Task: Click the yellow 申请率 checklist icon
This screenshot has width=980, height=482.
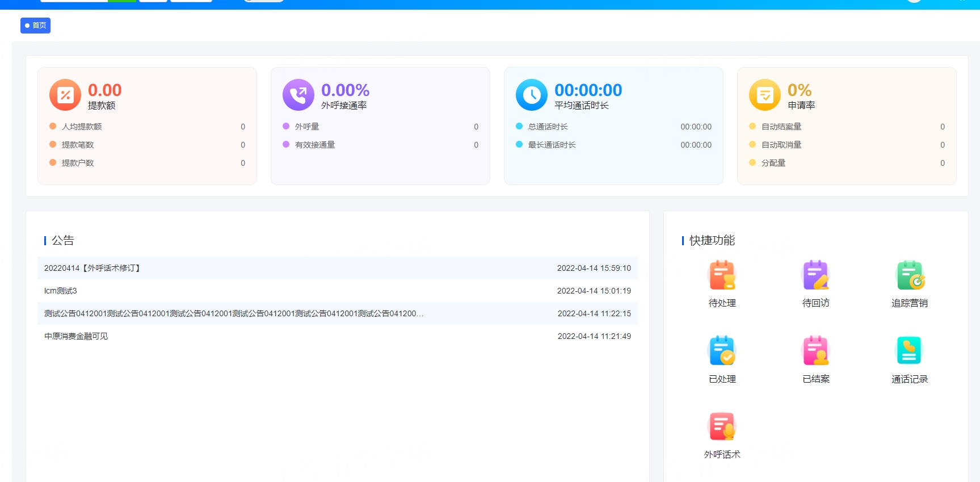Action: pos(765,95)
